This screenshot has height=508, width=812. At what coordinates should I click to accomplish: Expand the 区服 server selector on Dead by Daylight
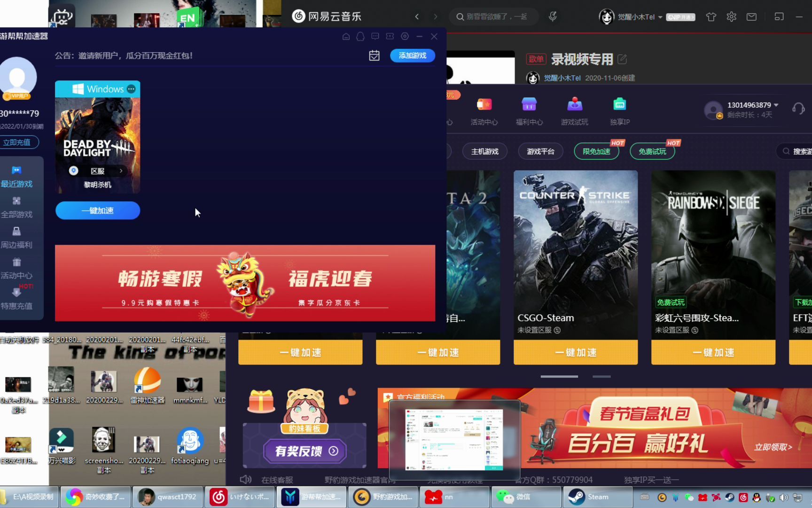coord(98,171)
